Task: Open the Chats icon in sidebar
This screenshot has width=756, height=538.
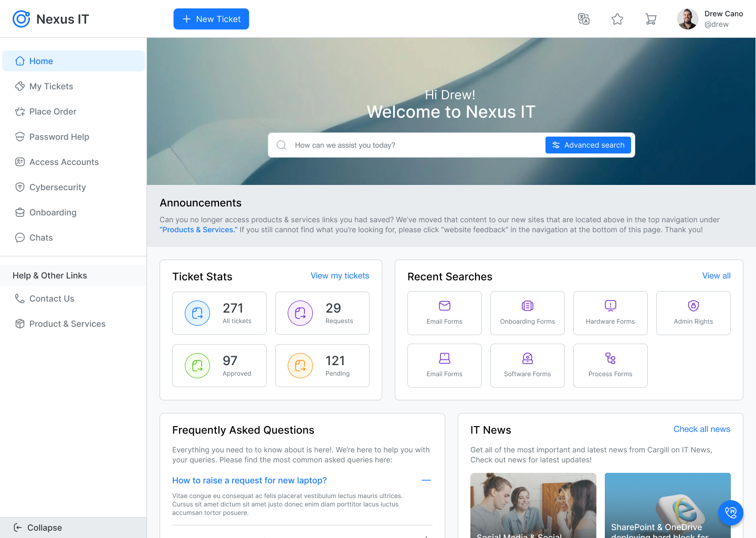Action: tap(19, 237)
